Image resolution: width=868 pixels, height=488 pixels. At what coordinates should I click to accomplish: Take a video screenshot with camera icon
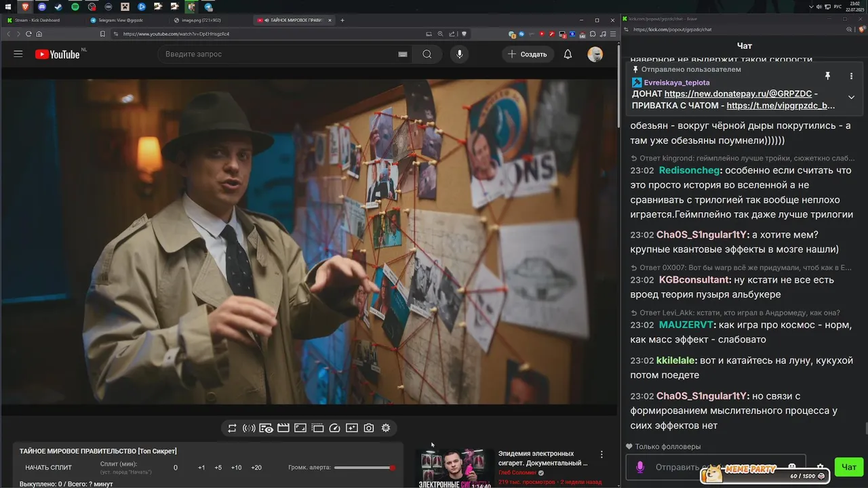point(369,428)
